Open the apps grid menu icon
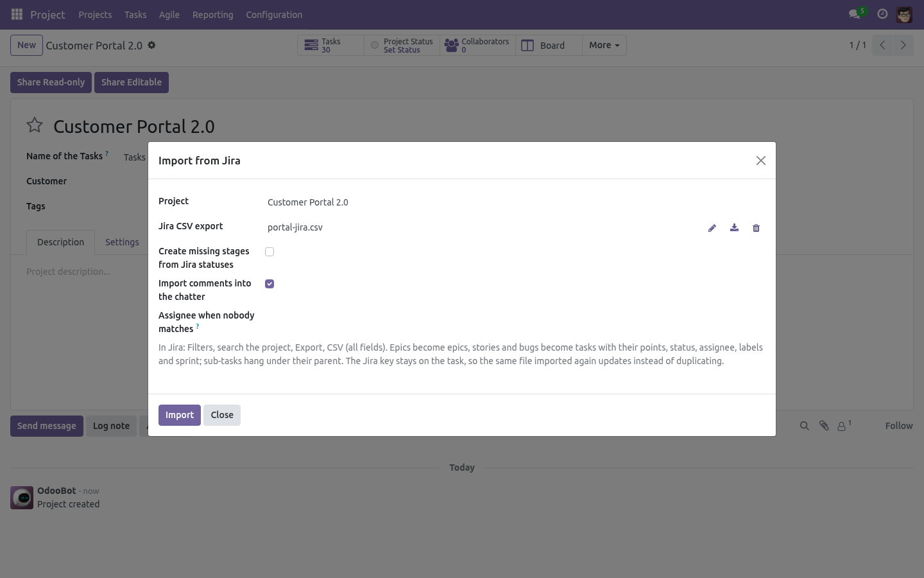Viewport: 924px width, 578px height. (17, 14)
